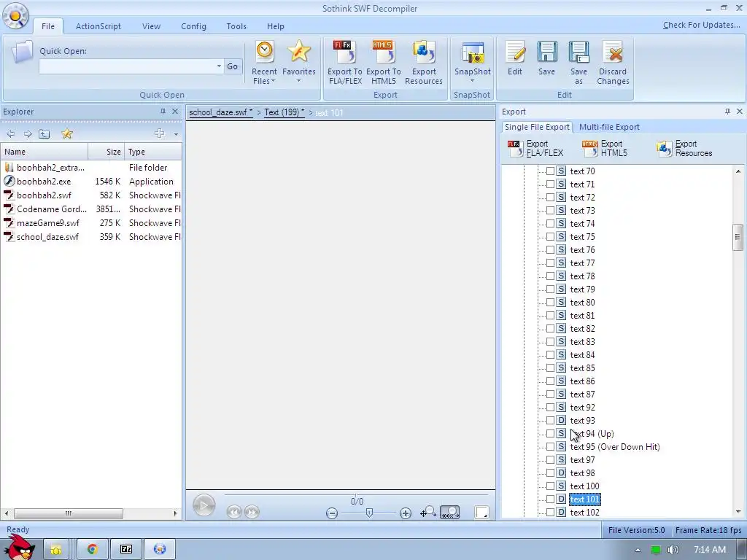The image size is (747, 560).
Task: Check the box for text 102
Action: [550, 513]
